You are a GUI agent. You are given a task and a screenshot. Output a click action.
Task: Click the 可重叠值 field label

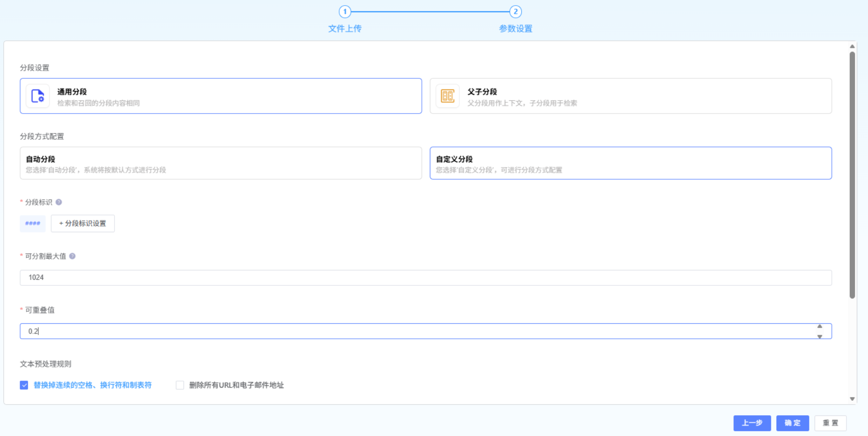(40, 310)
